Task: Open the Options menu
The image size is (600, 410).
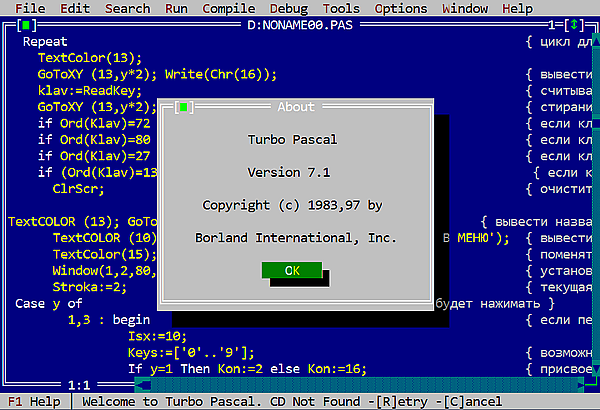Action: tap(401, 8)
